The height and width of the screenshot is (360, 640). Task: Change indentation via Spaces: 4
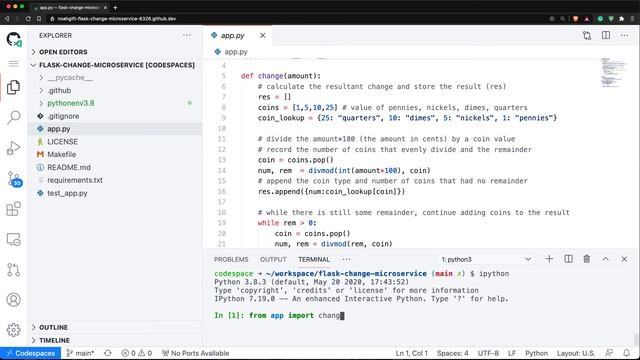click(x=453, y=353)
